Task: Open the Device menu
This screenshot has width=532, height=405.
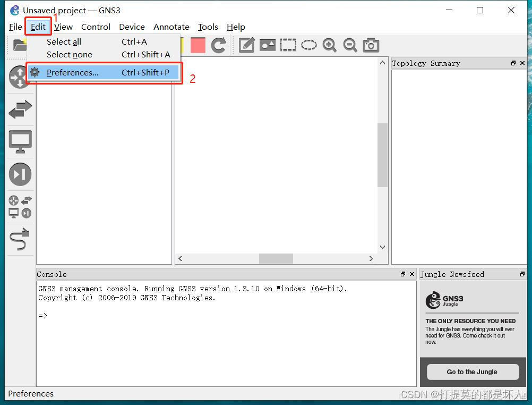Action: pos(132,27)
